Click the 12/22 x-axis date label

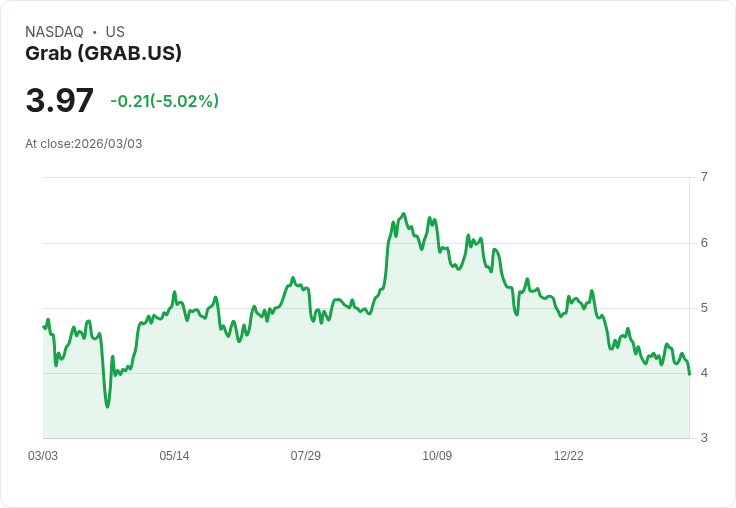click(x=568, y=456)
